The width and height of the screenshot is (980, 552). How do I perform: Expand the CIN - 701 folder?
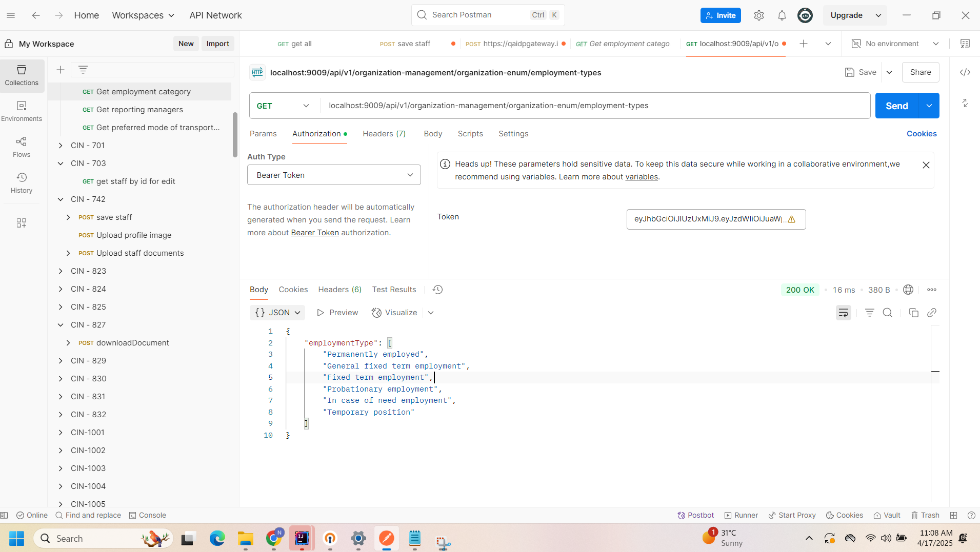pos(61,146)
